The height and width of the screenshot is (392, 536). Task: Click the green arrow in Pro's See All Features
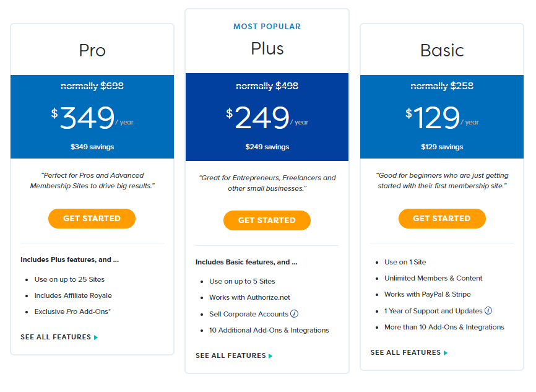[96, 338]
